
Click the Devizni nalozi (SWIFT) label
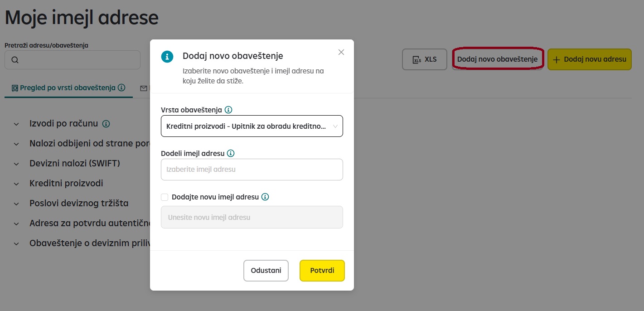pos(75,163)
